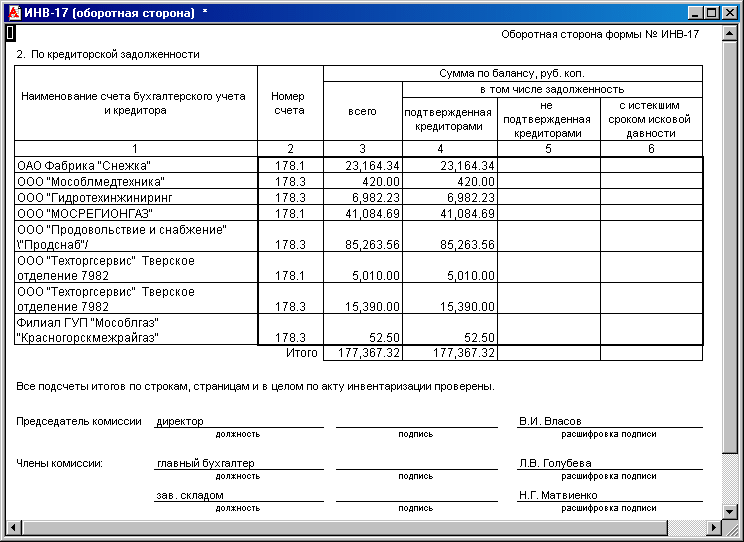The width and height of the screenshot is (744, 542).
Task: Click scroll down arrow on vertical scrollbar
Action: [730, 511]
